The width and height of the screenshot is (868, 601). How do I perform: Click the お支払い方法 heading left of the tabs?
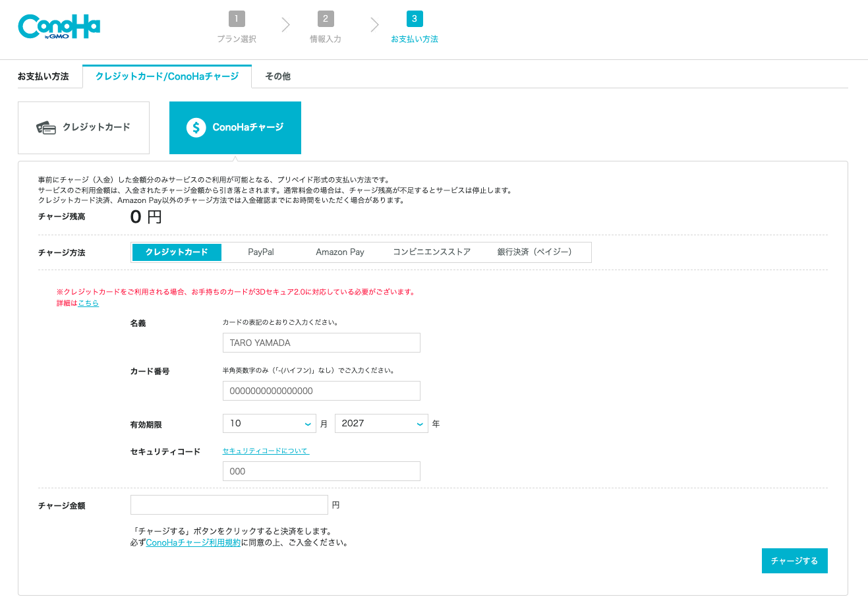[x=43, y=76]
